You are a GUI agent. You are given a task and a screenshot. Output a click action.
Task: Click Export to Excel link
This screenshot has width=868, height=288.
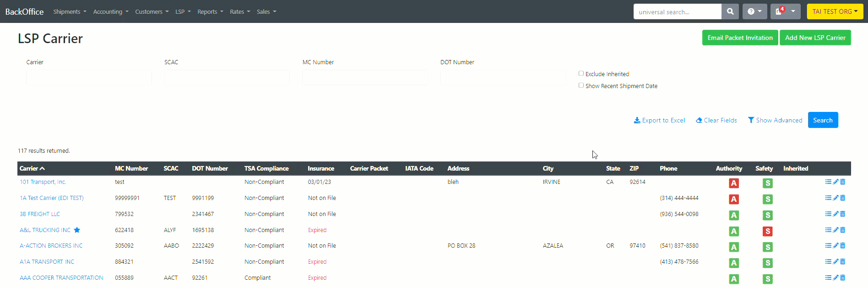(659, 120)
